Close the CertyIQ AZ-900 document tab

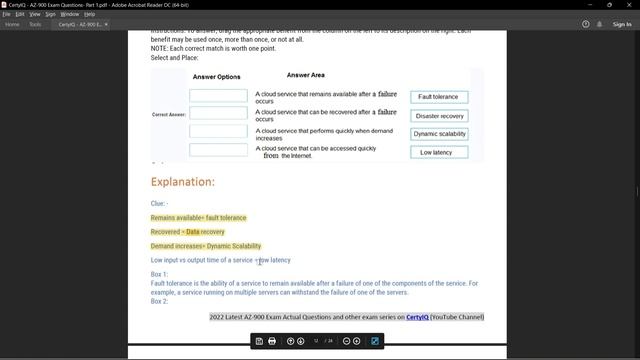[x=106, y=24]
